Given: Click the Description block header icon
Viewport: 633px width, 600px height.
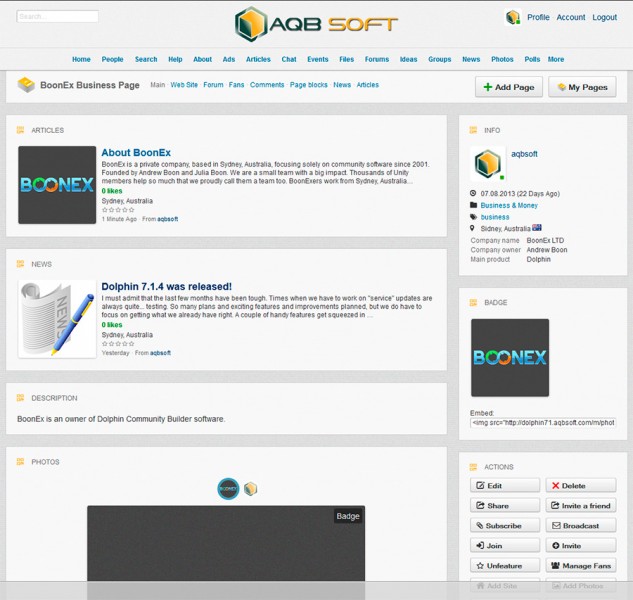Looking at the screenshot, I should click(x=20, y=398).
